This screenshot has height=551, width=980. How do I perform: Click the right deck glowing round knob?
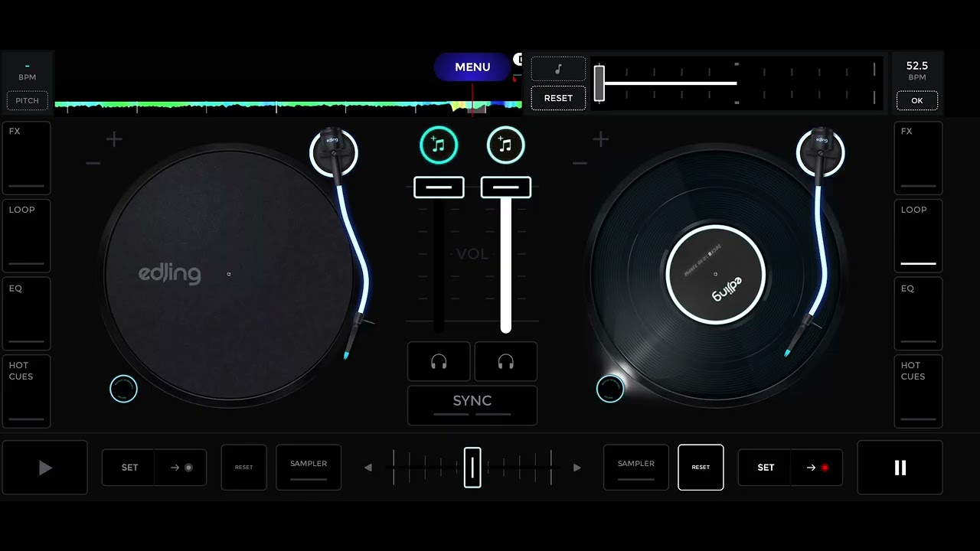coord(610,389)
